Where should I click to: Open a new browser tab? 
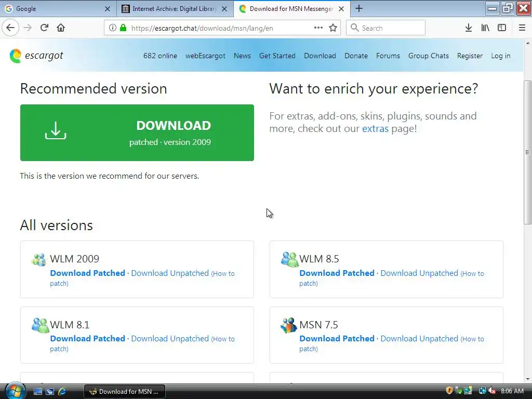click(x=359, y=8)
